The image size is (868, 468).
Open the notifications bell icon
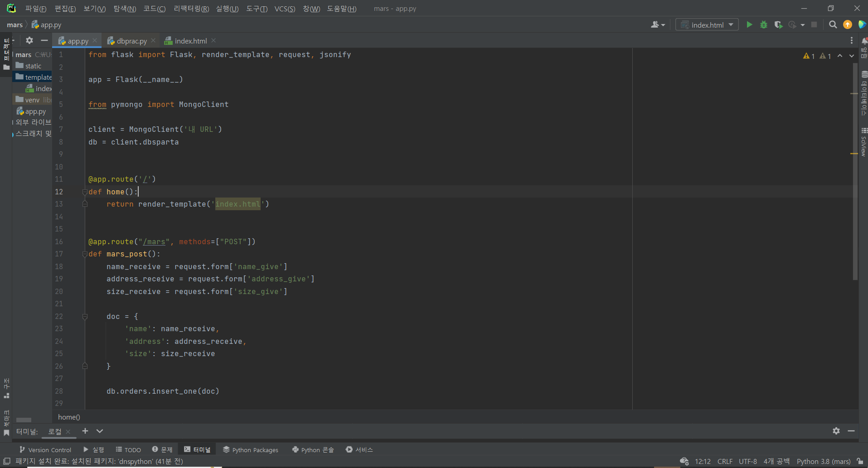tap(864, 41)
